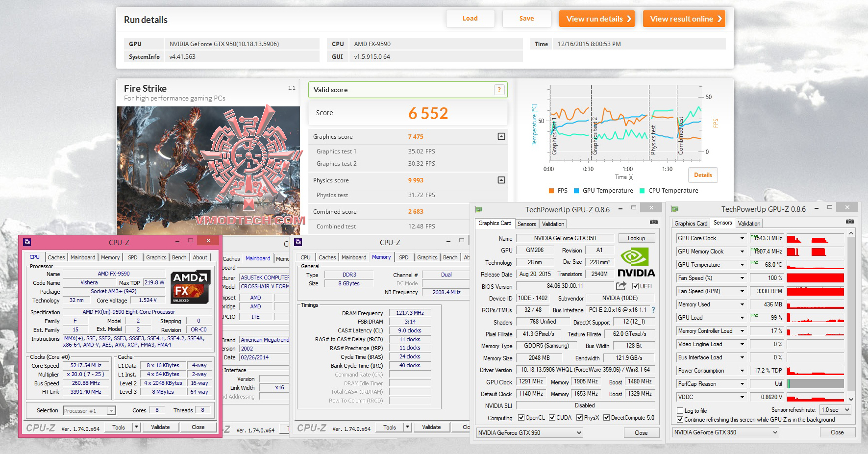Image resolution: width=868 pixels, height=454 pixels.
Task: Uncheck Continue refreshing while GPU-Z is in background
Action: (x=680, y=420)
